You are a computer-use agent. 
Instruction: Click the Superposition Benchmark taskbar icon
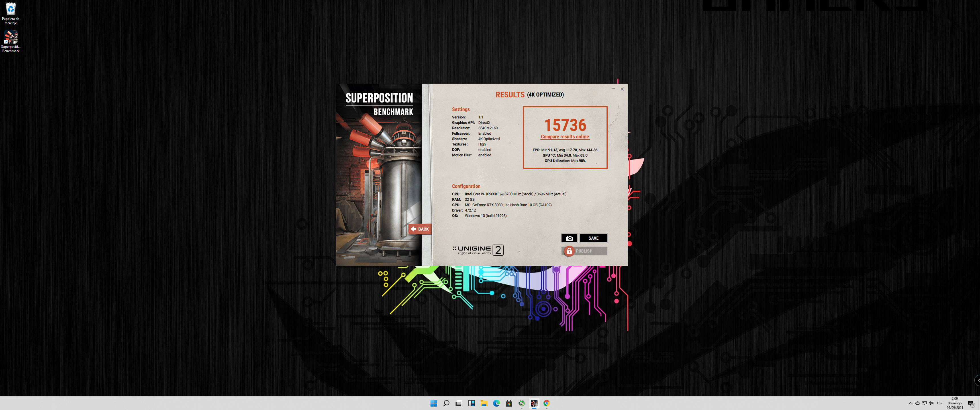tap(534, 403)
